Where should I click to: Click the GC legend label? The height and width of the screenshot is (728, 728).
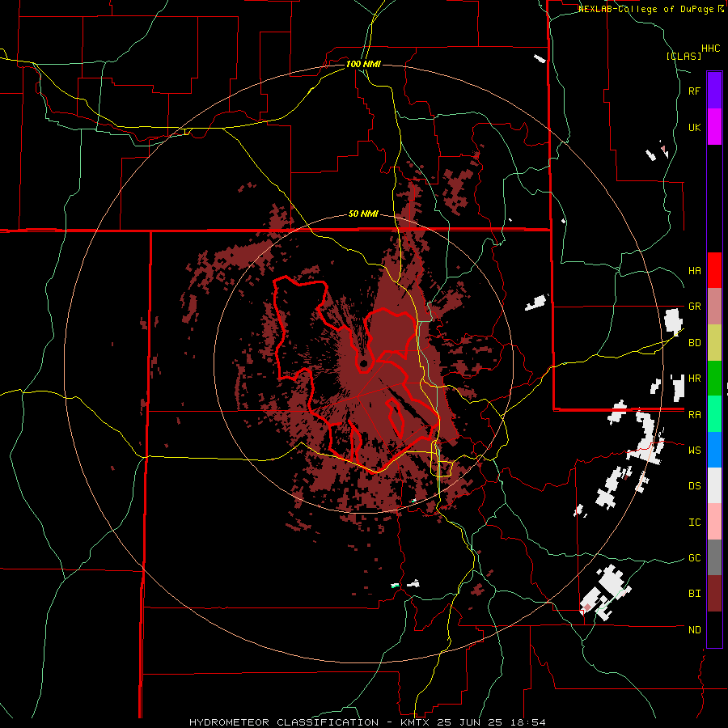point(694,558)
